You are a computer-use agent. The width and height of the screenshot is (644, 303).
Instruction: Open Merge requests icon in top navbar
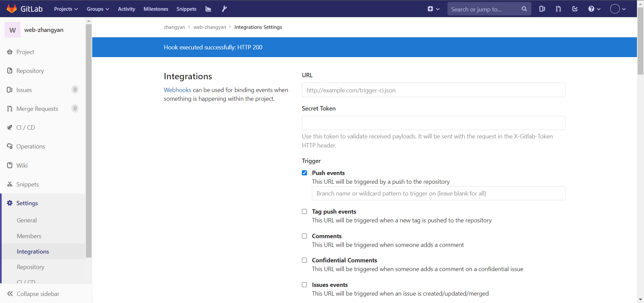tap(558, 9)
